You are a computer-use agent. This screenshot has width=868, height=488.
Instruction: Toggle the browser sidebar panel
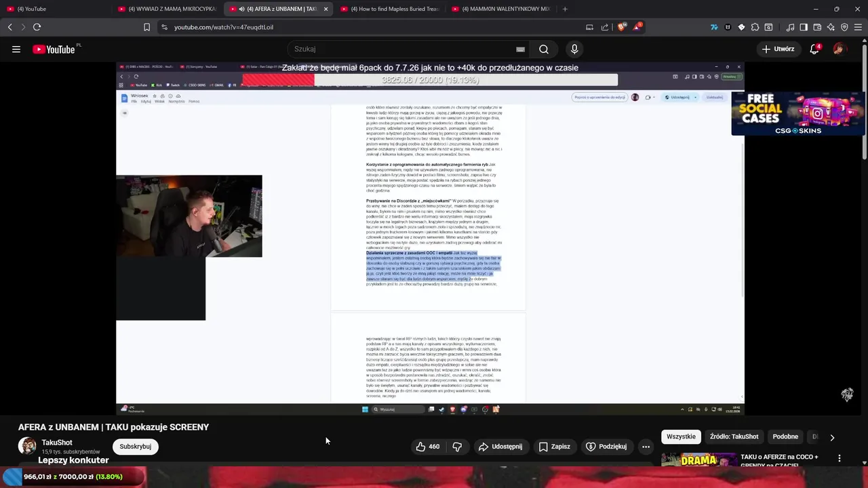(x=804, y=27)
